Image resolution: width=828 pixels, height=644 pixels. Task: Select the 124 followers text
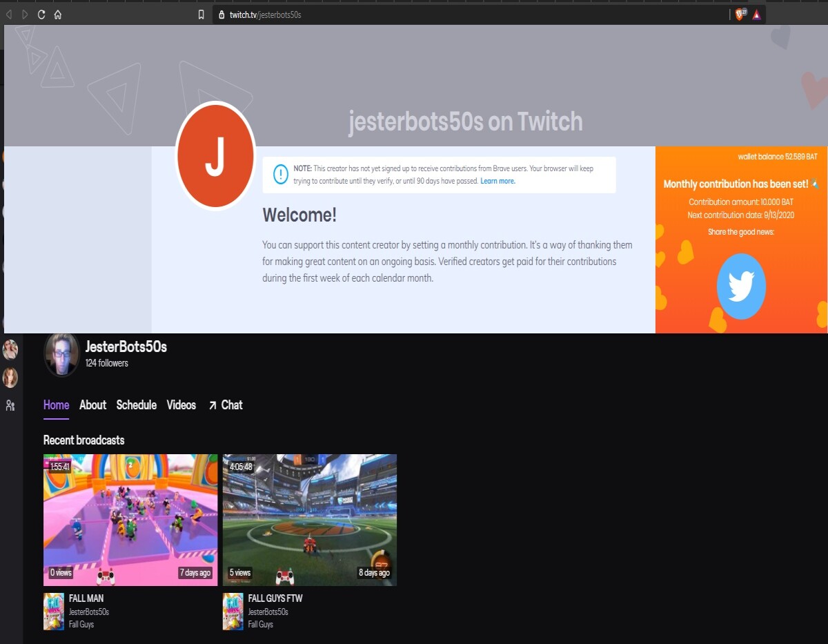[107, 363]
